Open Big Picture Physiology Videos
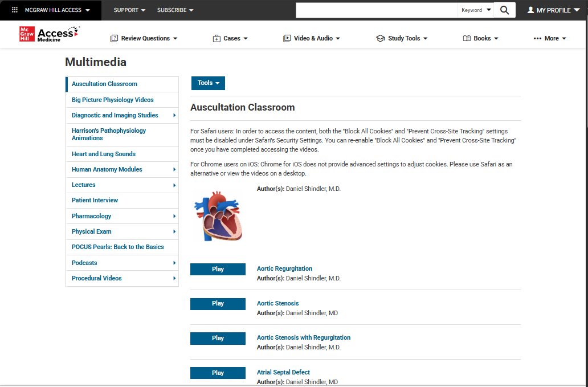This screenshot has width=588, height=387. tap(122, 100)
